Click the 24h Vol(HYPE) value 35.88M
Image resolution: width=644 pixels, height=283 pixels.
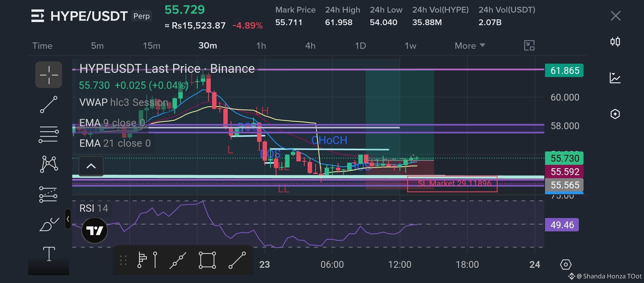click(427, 22)
